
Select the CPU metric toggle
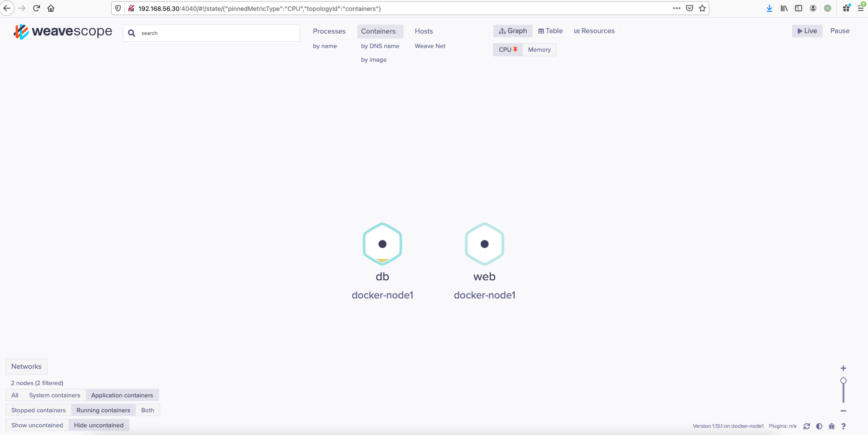pos(508,49)
